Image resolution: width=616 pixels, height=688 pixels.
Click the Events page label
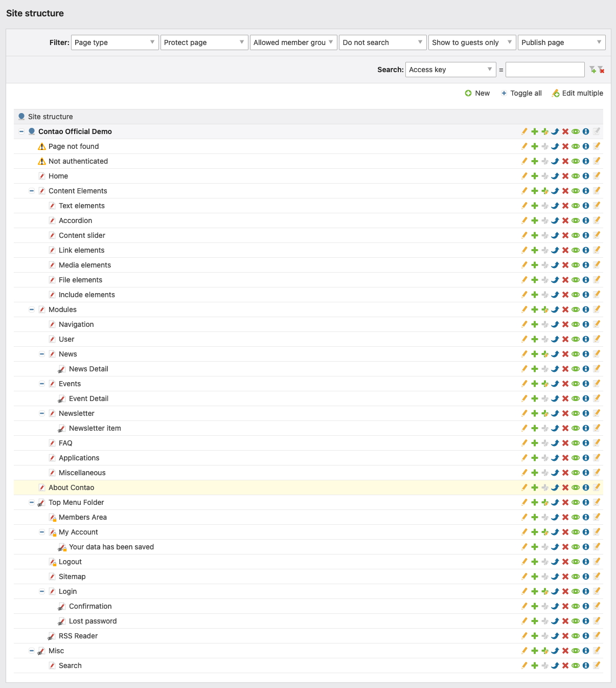[x=70, y=384]
